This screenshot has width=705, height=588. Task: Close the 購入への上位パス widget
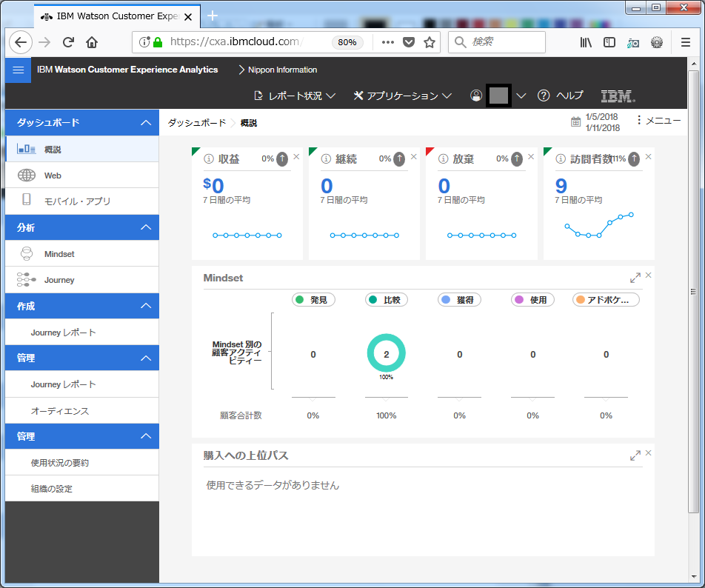(x=648, y=452)
